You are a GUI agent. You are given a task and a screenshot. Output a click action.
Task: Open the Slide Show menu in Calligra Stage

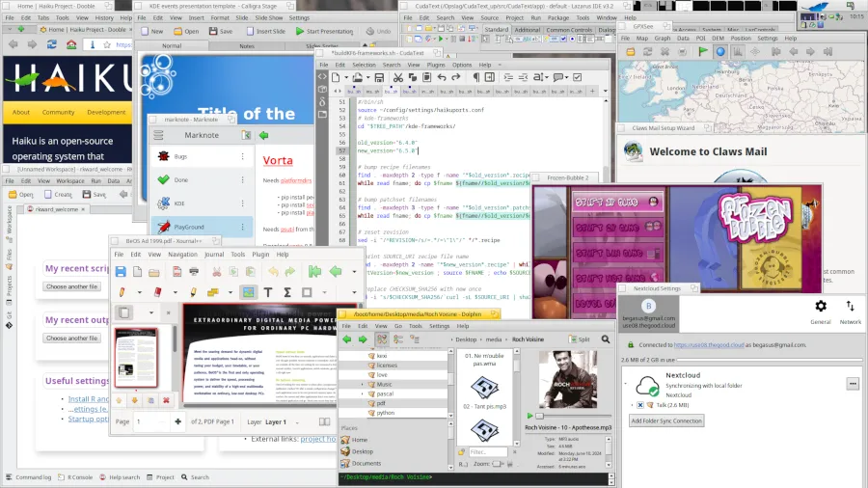click(x=268, y=17)
